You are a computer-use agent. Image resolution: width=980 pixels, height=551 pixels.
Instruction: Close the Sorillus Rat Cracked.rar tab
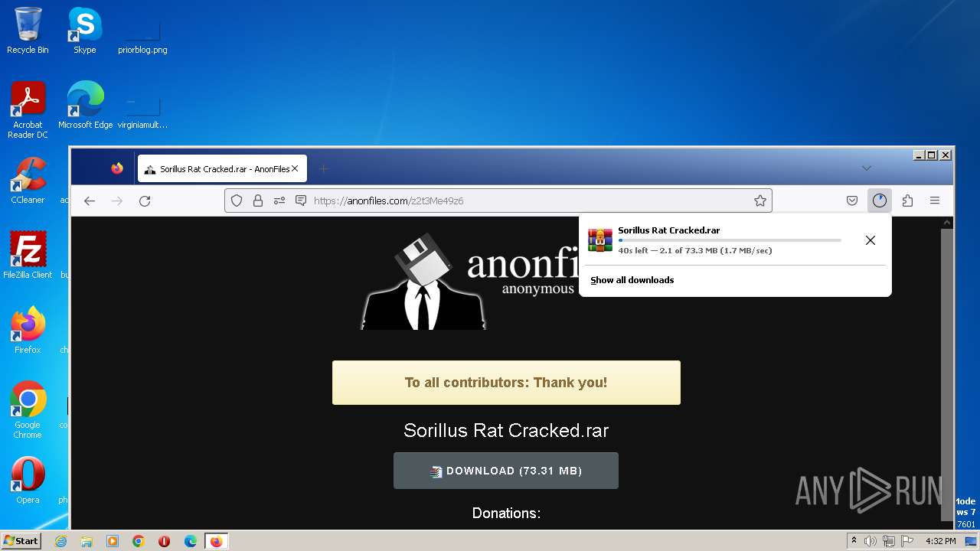pyautogui.click(x=295, y=168)
